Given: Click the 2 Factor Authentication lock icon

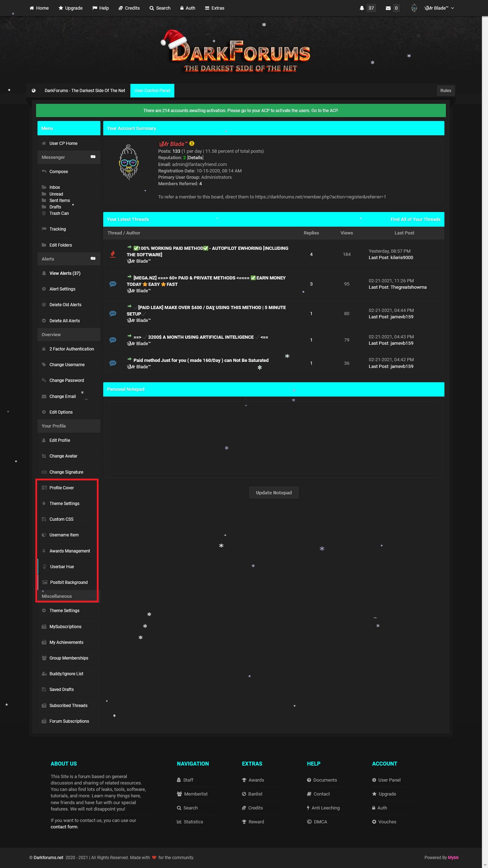Looking at the screenshot, I should click(44, 349).
